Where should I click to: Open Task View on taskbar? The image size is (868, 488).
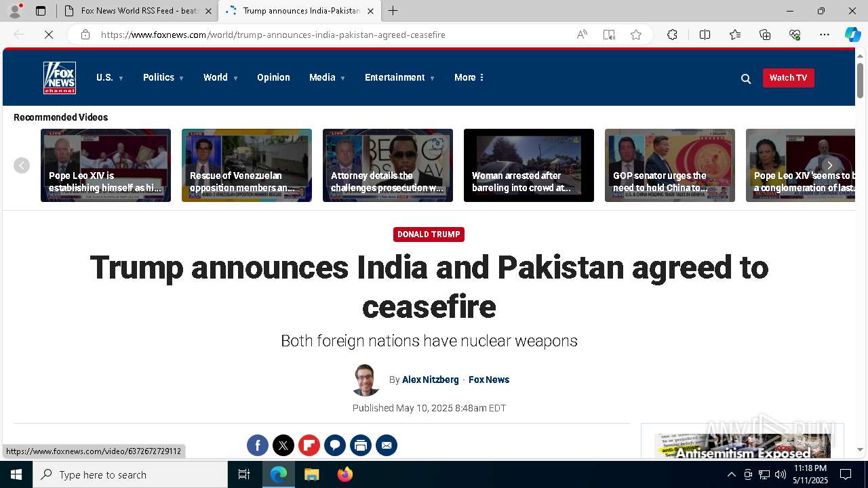point(244,474)
